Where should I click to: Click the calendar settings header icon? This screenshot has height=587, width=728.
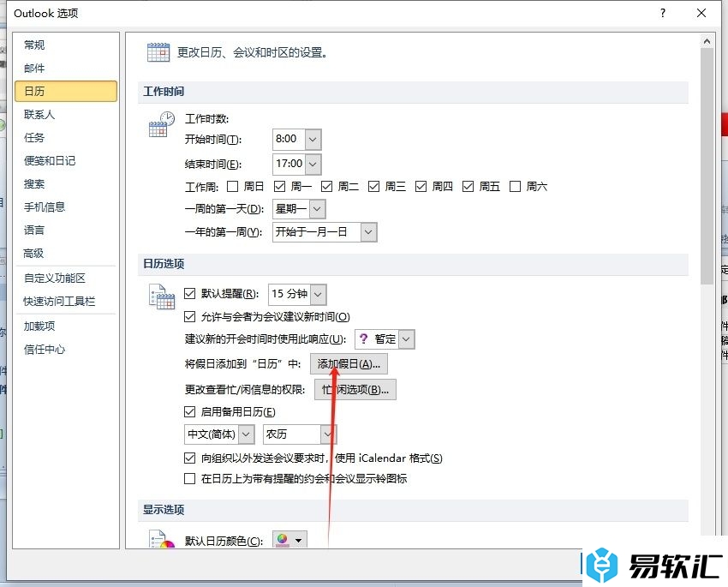point(158,52)
